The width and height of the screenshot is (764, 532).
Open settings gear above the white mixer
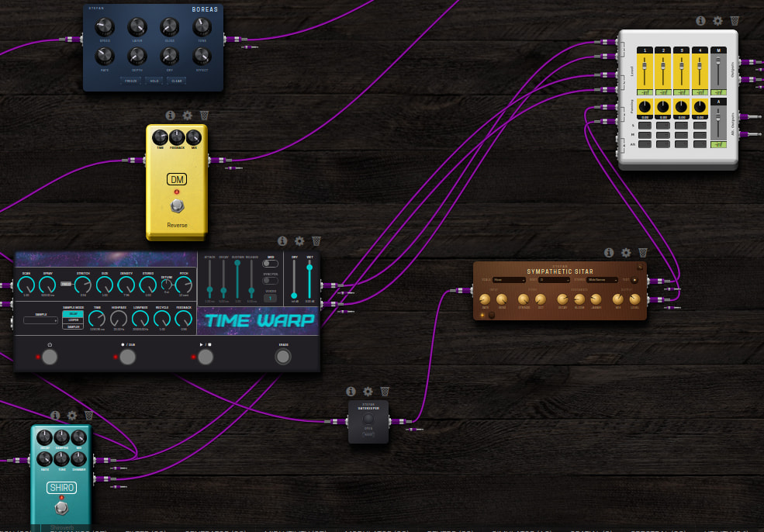pyautogui.click(x=717, y=20)
